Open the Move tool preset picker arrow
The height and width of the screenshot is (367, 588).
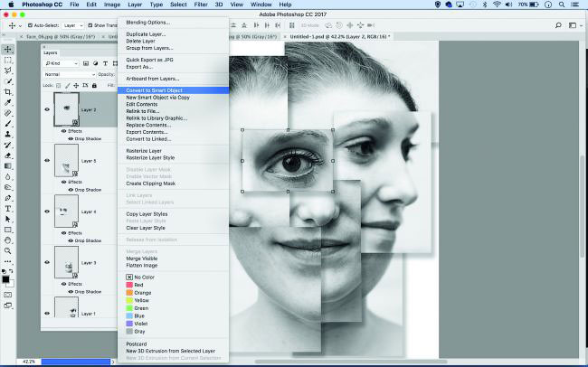[20, 26]
